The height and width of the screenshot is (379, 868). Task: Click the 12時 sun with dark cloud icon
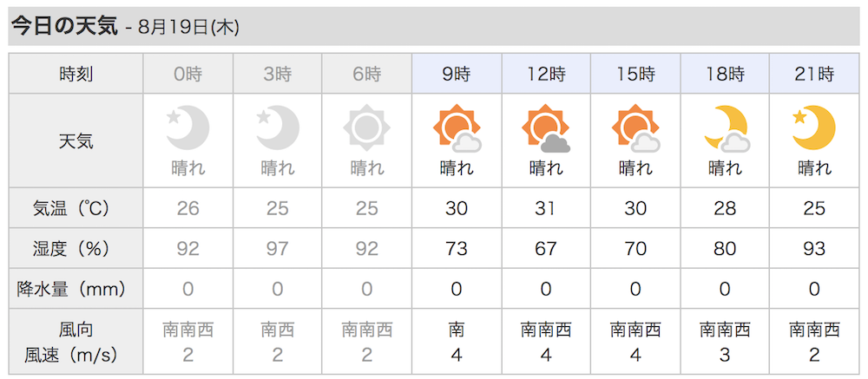click(546, 128)
